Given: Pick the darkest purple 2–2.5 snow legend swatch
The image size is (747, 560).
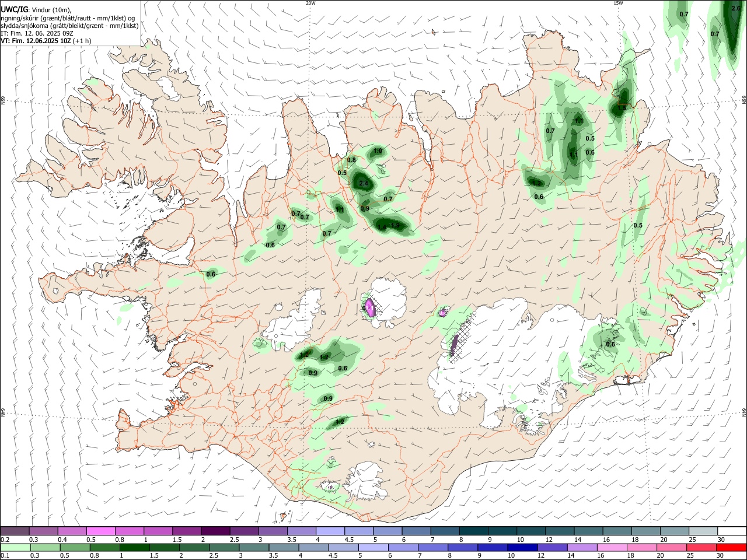Looking at the screenshot, I should [215, 531].
